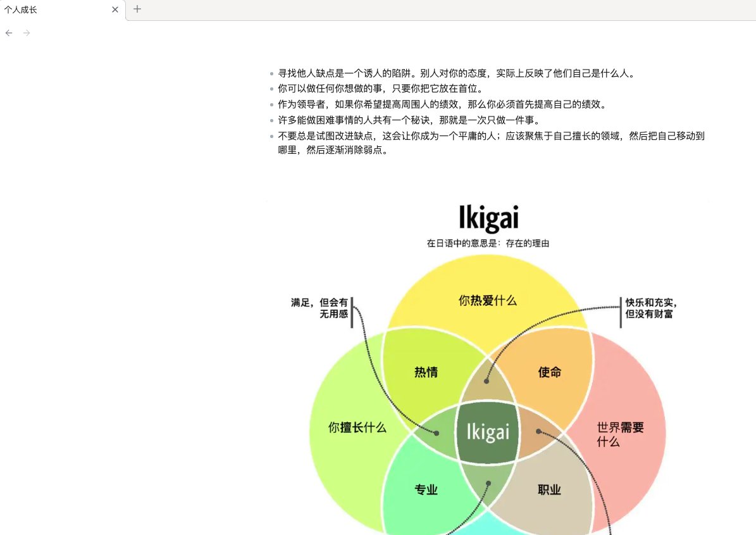The image size is (756, 535).
Task: Click the bullet 许多能做困难事情的人
Action: point(410,120)
